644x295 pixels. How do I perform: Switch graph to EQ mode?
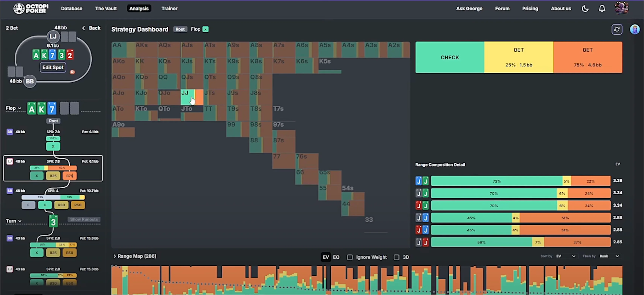tap(336, 257)
